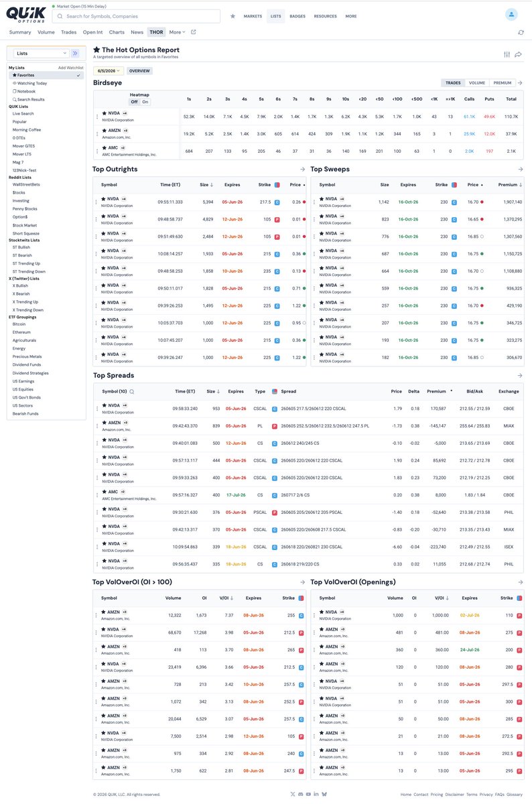Open the RESOURCES top menu
The image size is (532, 804).
click(x=325, y=16)
